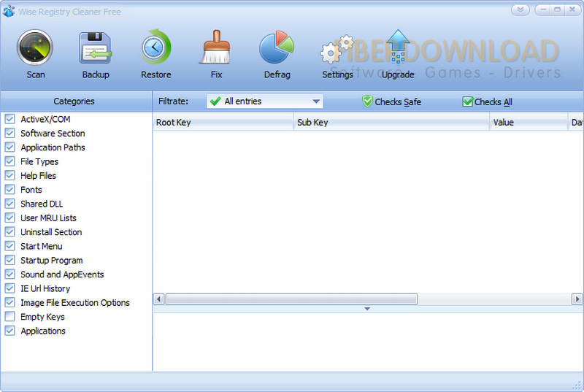The image size is (584, 392).
Task: Open the Restore clock icon
Action: click(155, 47)
